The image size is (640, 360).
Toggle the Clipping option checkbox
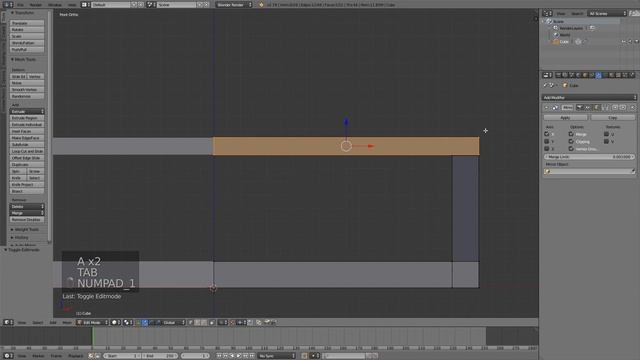point(571,141)
